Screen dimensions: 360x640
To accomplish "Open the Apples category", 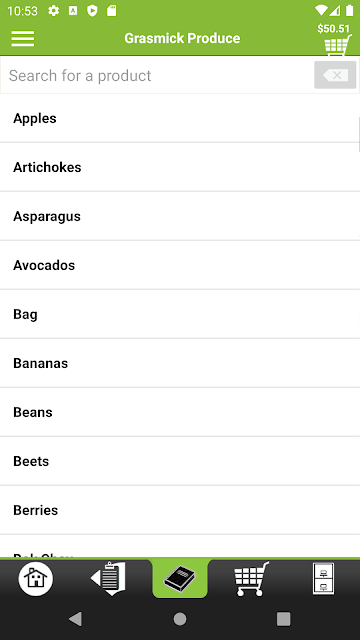I will (x=180, y=118).
